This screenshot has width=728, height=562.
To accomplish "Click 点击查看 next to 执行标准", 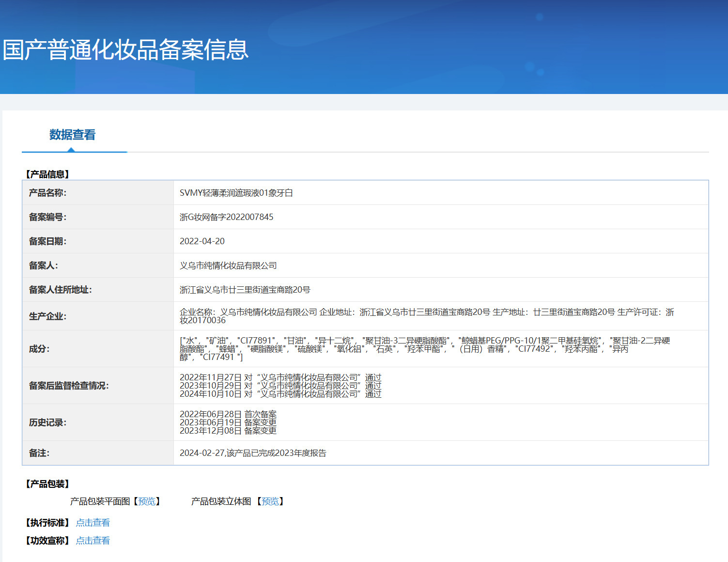I will coord(93,523).
